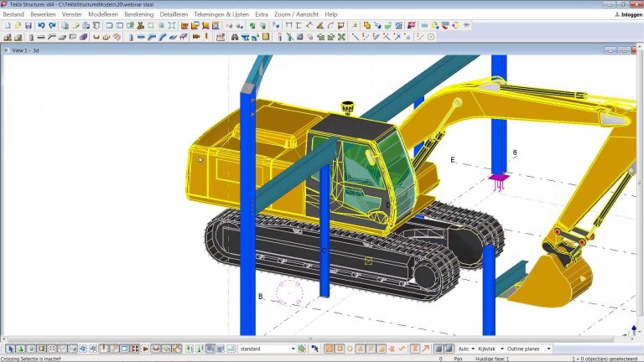Click the Open model folder icon

[x=18, y=26]
